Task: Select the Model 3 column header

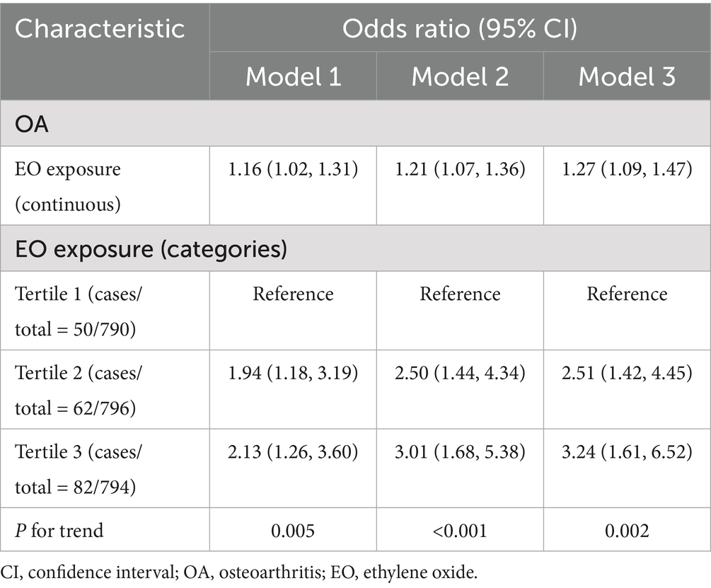Action: (x=627, y=77)
